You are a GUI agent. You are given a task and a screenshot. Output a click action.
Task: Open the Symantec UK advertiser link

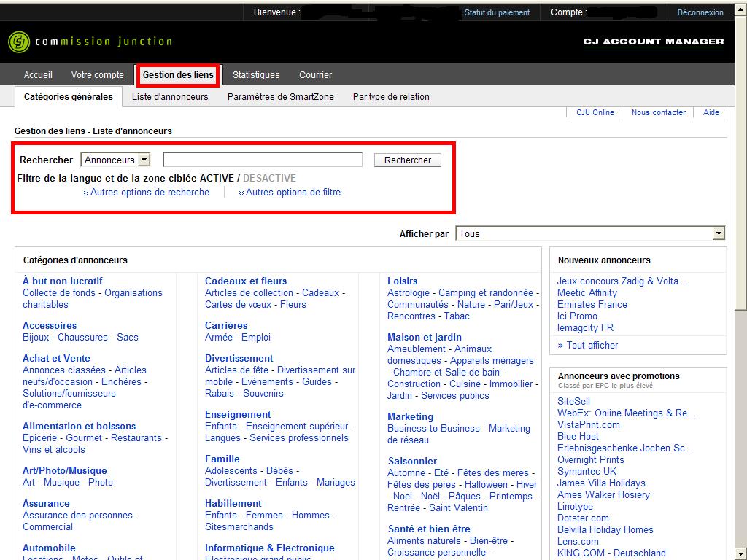587,472
